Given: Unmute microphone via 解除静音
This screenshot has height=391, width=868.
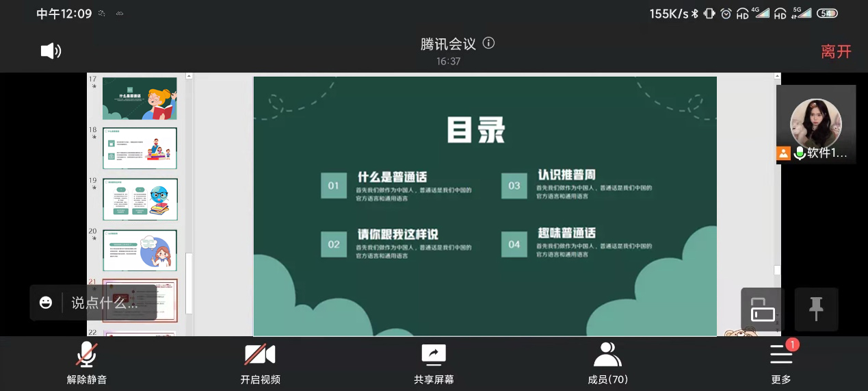Looking at the screenshot, I should pyautogui.click(x=87, y=364).
